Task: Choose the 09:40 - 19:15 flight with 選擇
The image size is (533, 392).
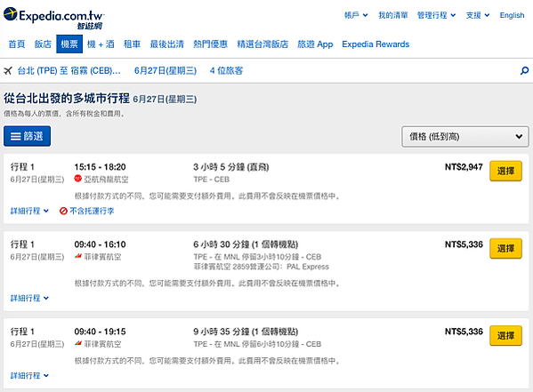Action: tap(505, 336)
